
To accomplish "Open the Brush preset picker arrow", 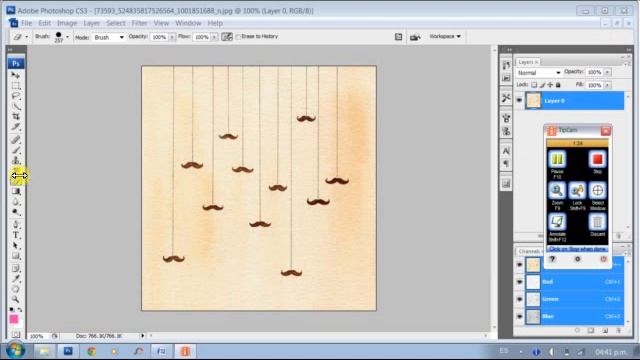I will [67, 37].
